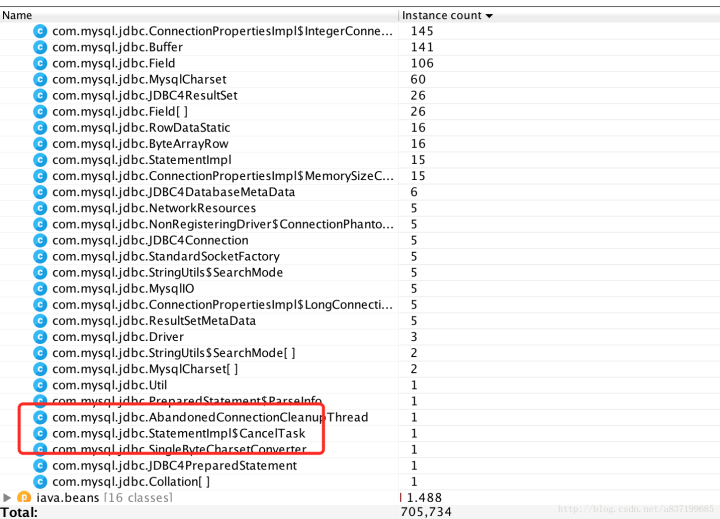The width and height of the screenshot is (720, 519).
Task: Click class icon beside com.mysql.jdbc.Collation[ ]
Action: pyautogui.click(x=40, y=481)
